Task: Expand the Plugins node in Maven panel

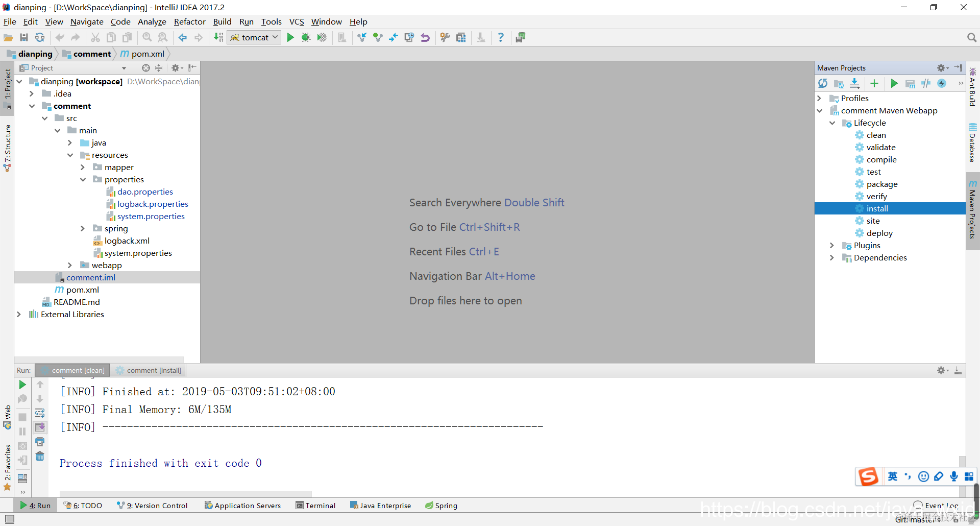Action: (x=832, y=246)
